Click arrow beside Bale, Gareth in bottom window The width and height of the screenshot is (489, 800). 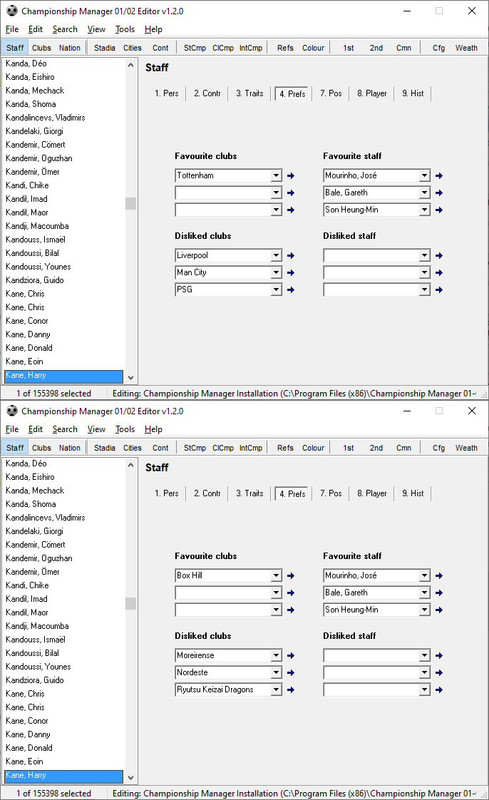(439, 593)
